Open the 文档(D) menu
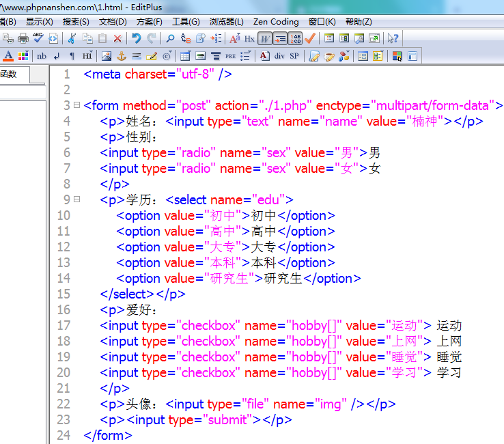Viewport: 504px width, 444px height. [113, 22]
